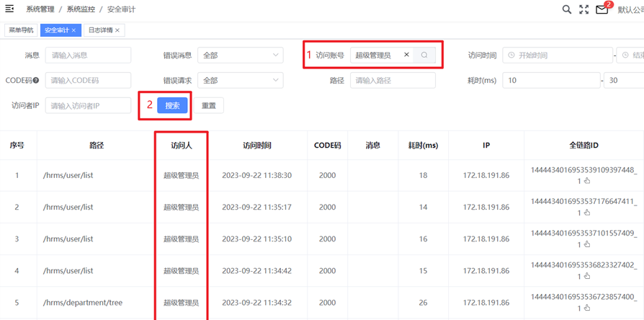Click trace ID 144443401695353910939744​8_1
This screenshot has width=644, height=320.
[x=583, y=174]
